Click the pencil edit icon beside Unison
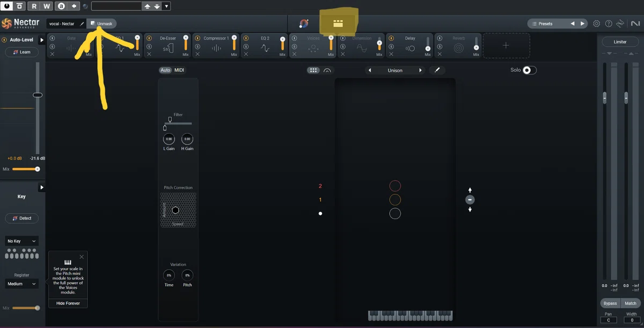 (437, 70)
